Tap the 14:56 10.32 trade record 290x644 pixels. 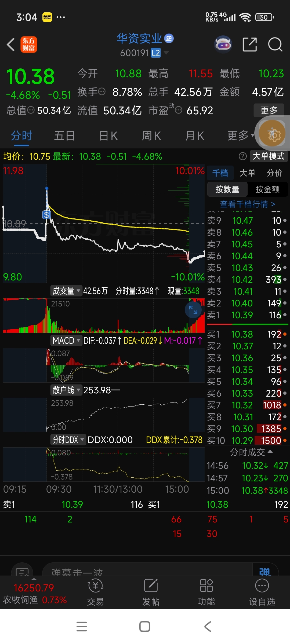[247, 465]
